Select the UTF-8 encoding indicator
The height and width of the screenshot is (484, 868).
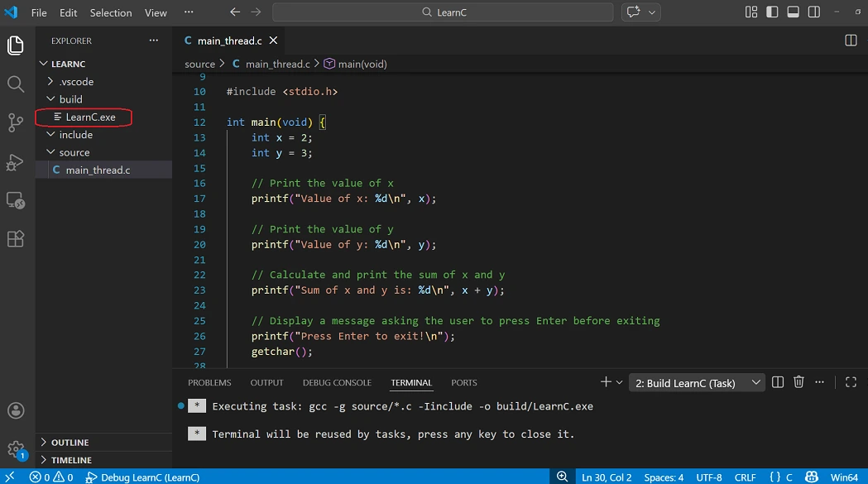click(x=709, y=477)
